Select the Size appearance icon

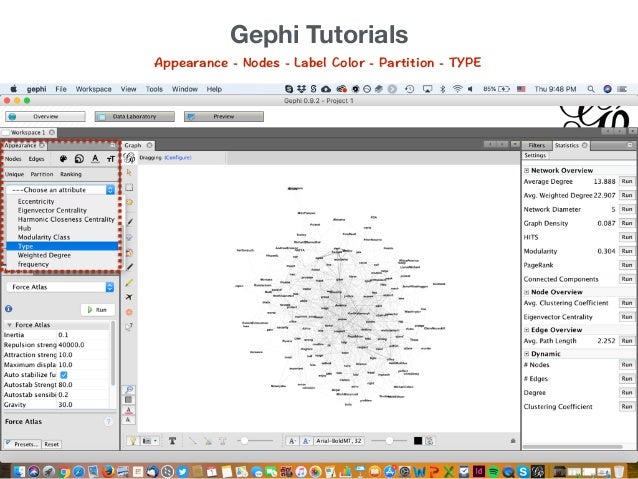pos(79,159)
